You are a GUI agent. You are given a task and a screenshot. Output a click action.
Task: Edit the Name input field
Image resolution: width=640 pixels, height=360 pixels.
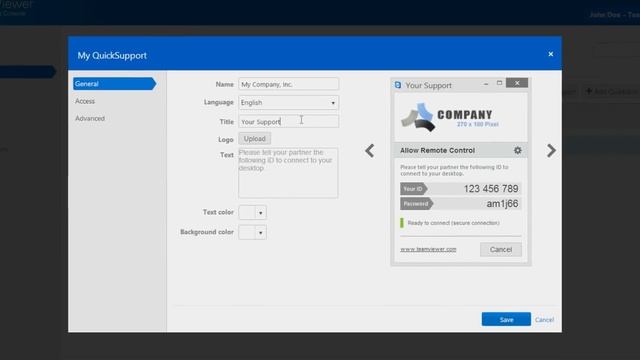pyautogui.click(x=289, y=84)
